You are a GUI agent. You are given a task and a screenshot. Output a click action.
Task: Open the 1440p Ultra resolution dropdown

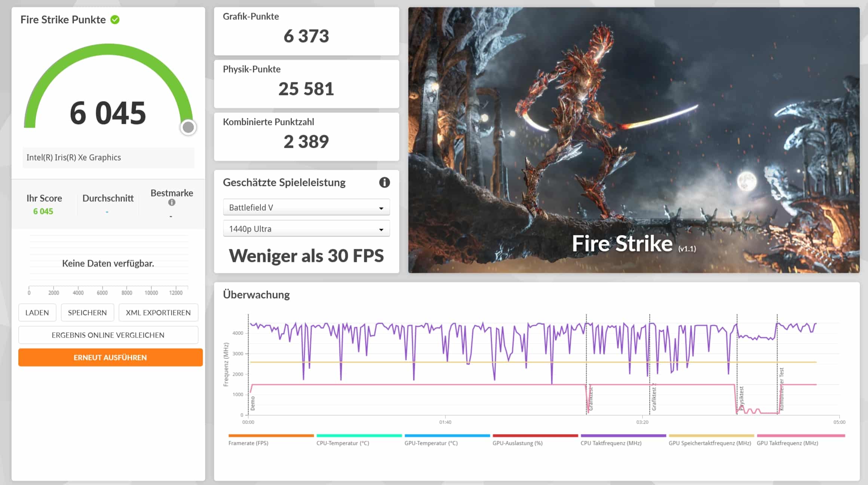[x=306, y=229]
